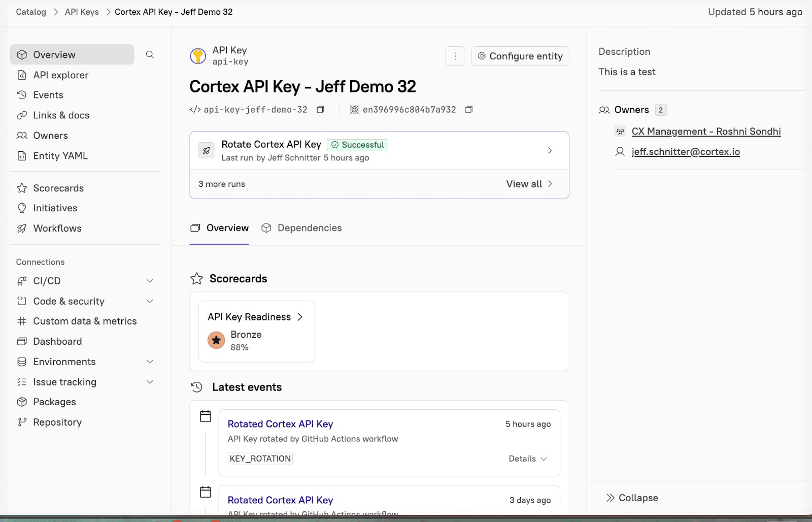
Task: Open jeff.schnitter@cortex.io owner link
Action: tap(685, 152)
